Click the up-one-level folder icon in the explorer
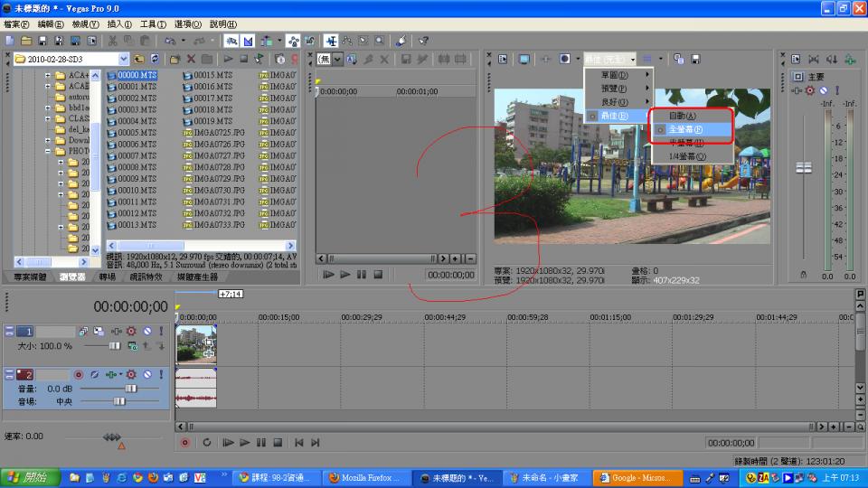Screen dimensions: 868x488 (x=138, y=59)
